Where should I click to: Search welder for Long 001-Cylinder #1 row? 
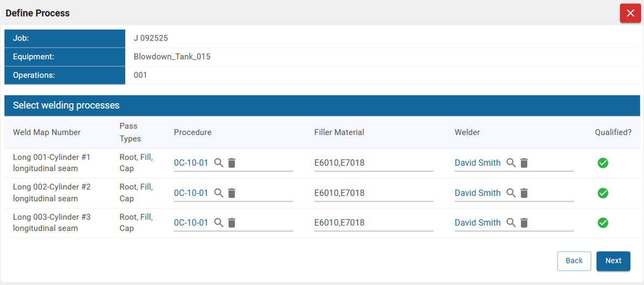(x=511, y=163)
